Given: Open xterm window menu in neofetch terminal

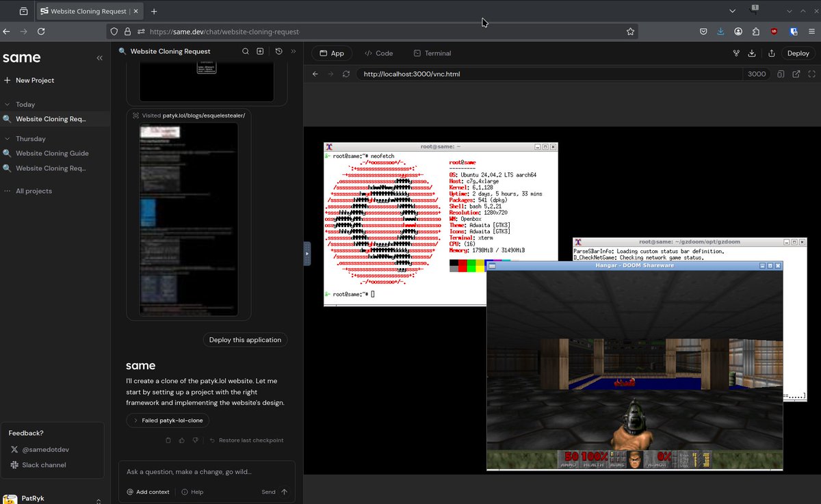Looking at the screenshot, I should pos(328,146).
